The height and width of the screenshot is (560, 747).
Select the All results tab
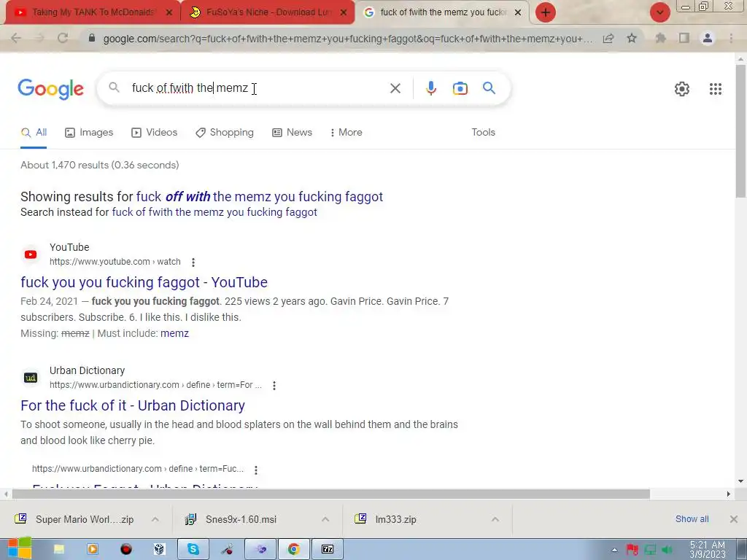point(34,133)
